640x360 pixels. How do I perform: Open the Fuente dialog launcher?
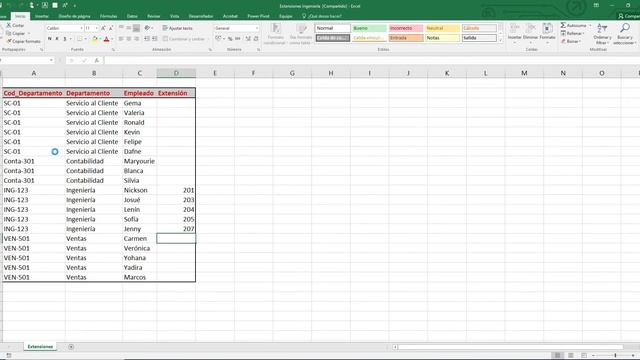[x=113, y=50]
